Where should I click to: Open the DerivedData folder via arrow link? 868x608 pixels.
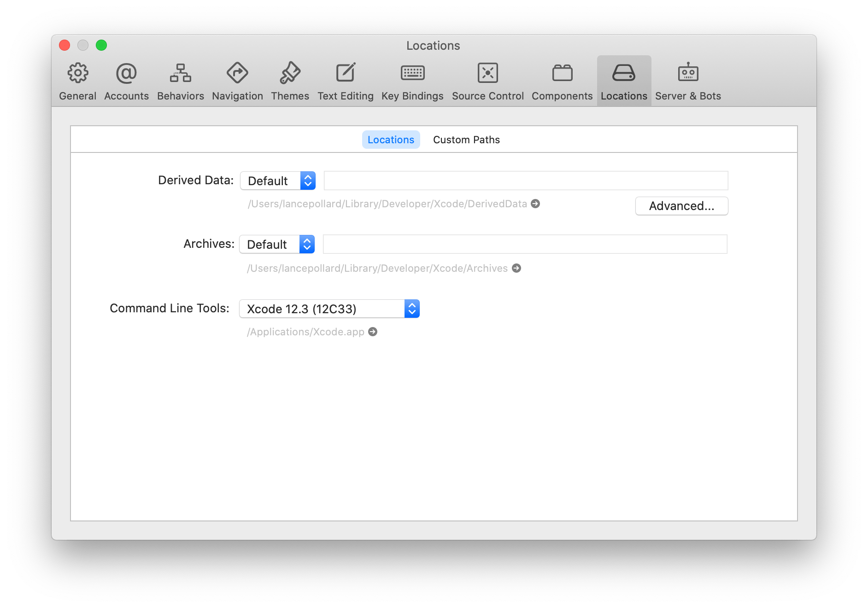click(536, 204)
